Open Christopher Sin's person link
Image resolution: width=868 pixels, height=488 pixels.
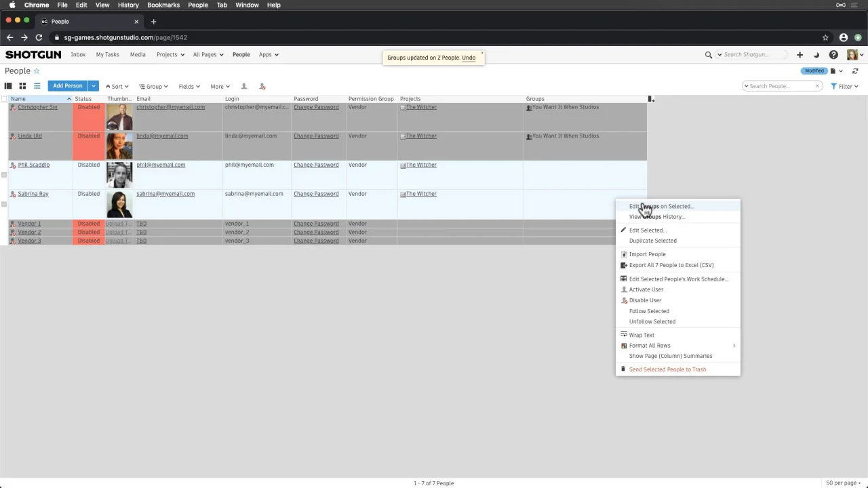click(37, 107)
